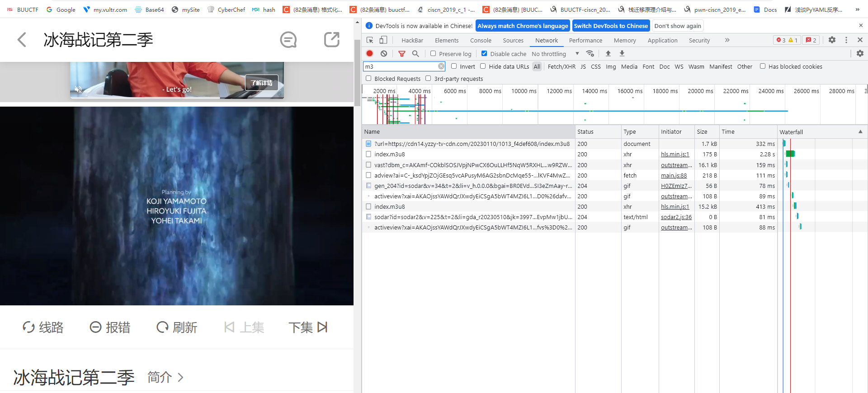Viewport: 868px width, 393px height.
Task: Click Switch DevTools to Chinese button
Action: click(611, 26)
